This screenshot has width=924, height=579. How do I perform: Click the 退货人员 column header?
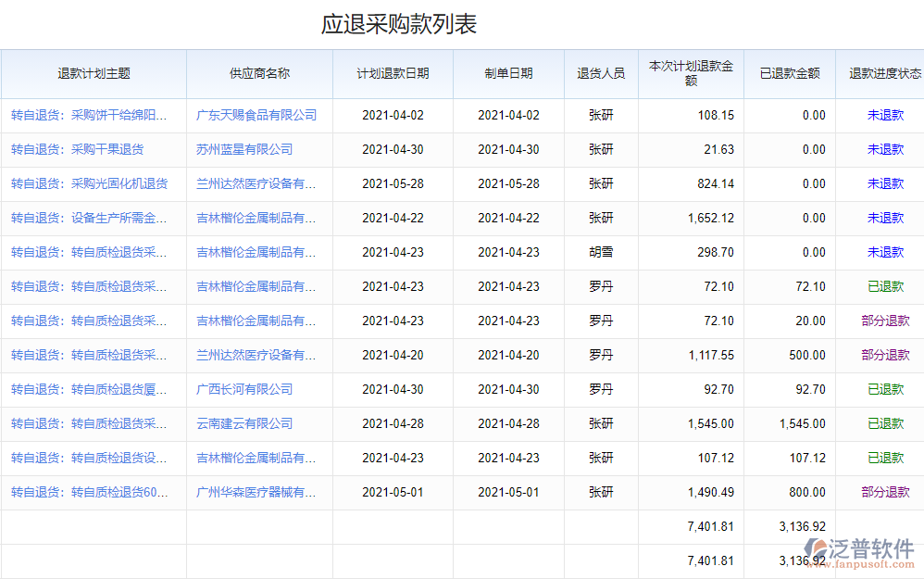601,74
